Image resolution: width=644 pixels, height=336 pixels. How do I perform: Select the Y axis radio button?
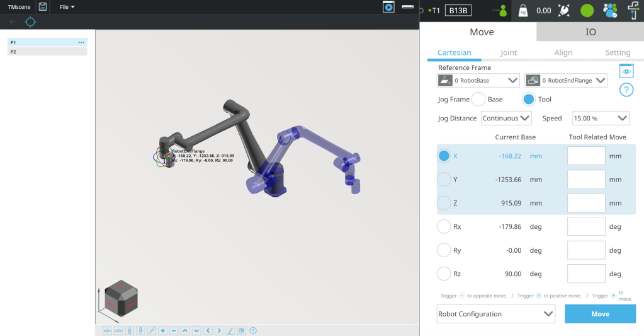(444, 179)
